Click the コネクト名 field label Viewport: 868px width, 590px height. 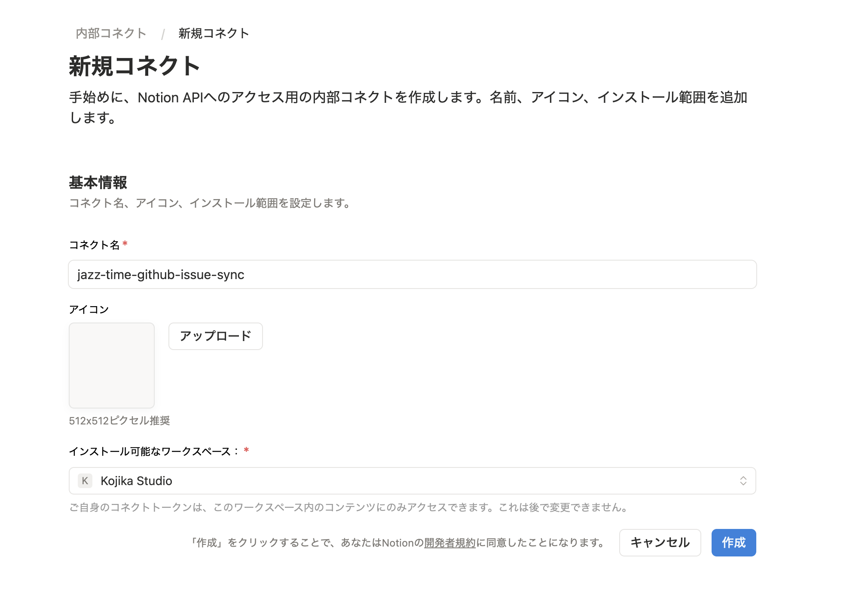click(95, 245)
